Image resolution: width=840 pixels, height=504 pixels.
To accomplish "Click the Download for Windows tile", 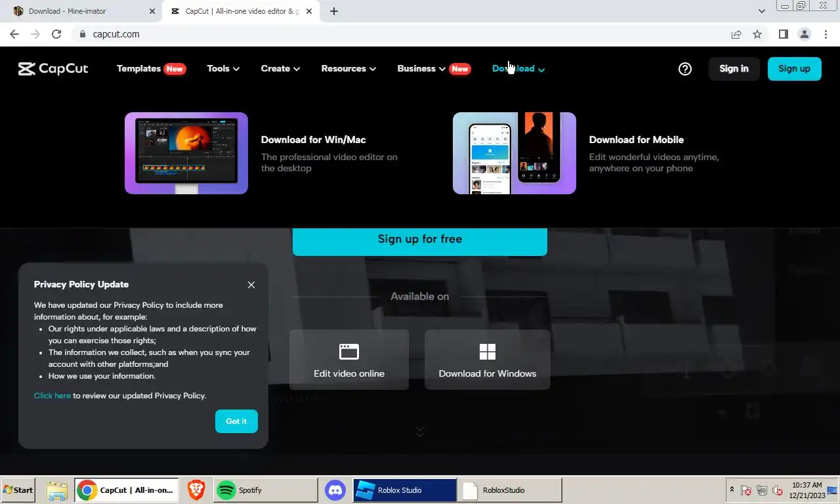I will [488, 360].
